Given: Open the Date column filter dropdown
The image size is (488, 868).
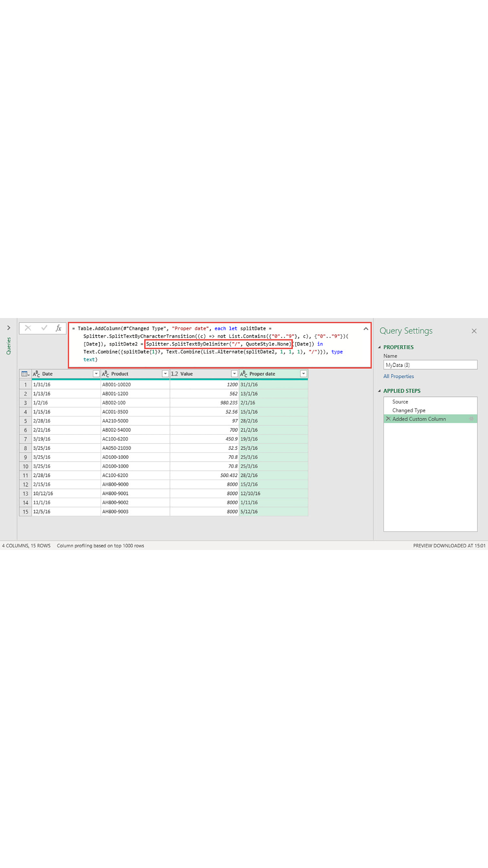Looking at the screenshot, I should (96, 374).
